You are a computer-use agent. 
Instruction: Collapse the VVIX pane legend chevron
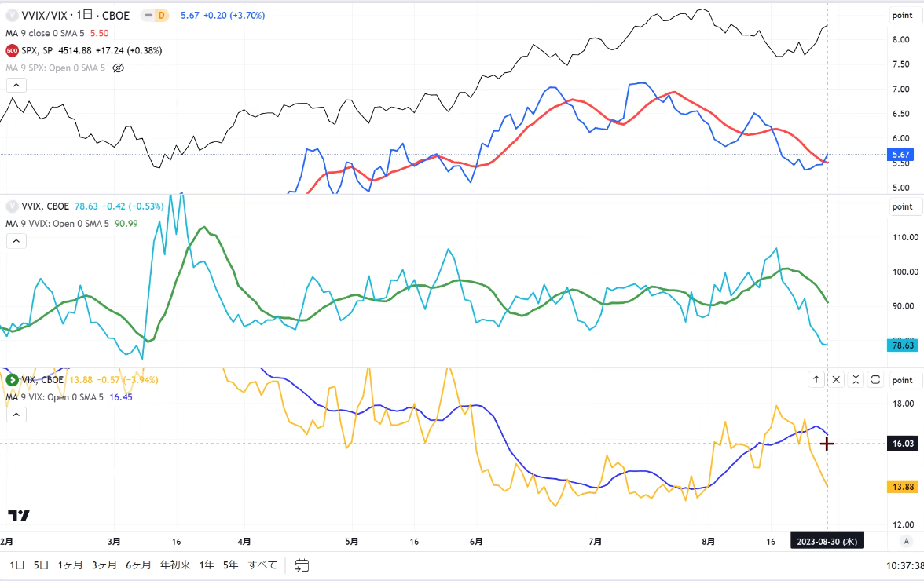[16, 241]
